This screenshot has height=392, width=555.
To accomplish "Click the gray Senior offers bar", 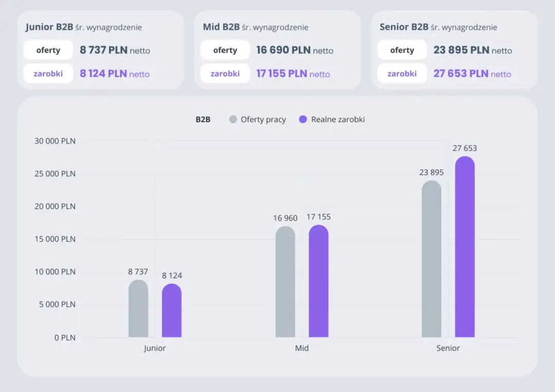I will pos(432,258).
